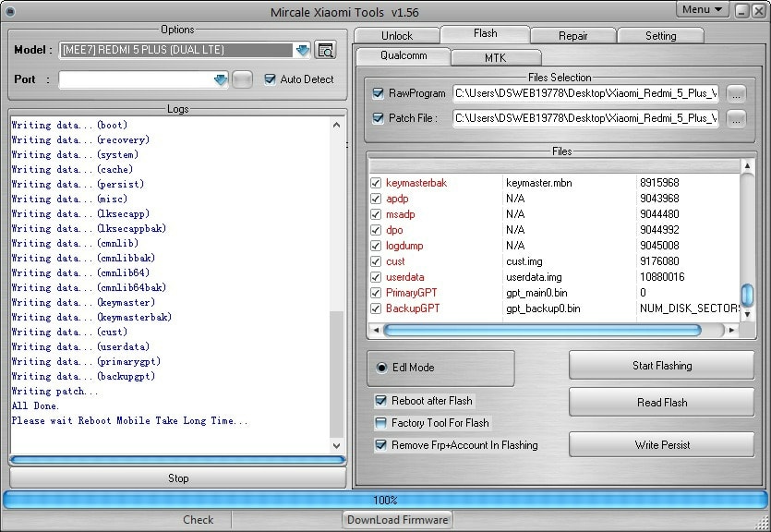This screenshot has width=771, height=532.
Task: Close the Xiaomi Tools window
Action: 759,11
